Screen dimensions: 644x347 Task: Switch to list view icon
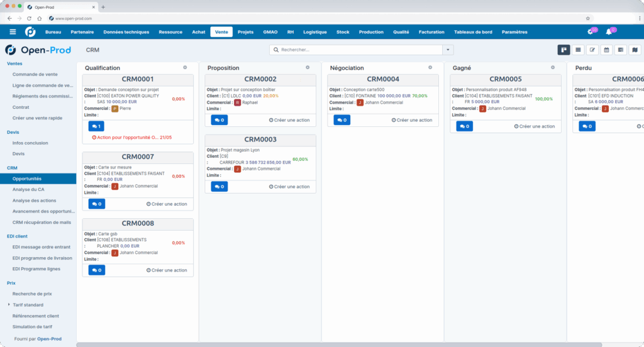coord(578,50)
